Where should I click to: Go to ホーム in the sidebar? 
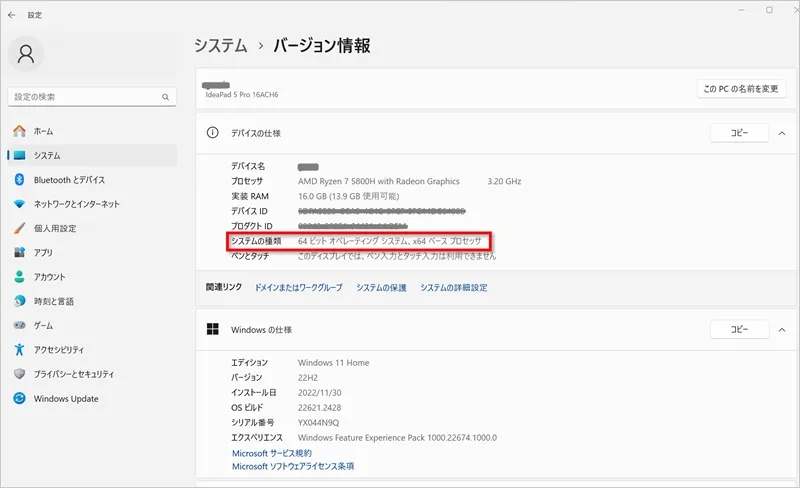click(92, 131)
